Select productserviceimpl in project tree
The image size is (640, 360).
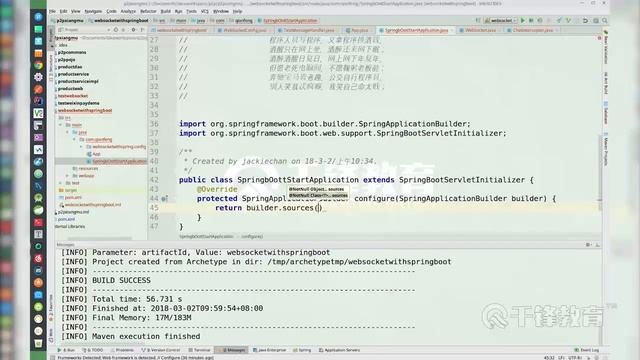coord(78,81)
